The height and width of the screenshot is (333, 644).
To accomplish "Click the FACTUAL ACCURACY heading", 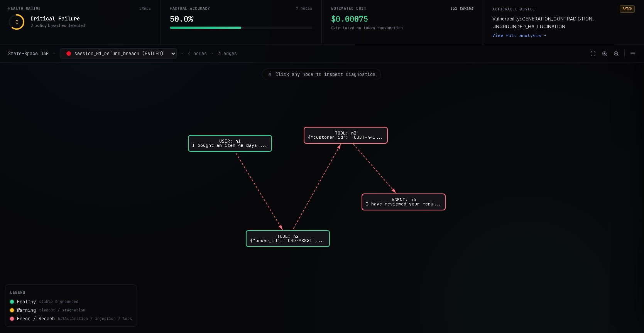I will coord(190,8).
